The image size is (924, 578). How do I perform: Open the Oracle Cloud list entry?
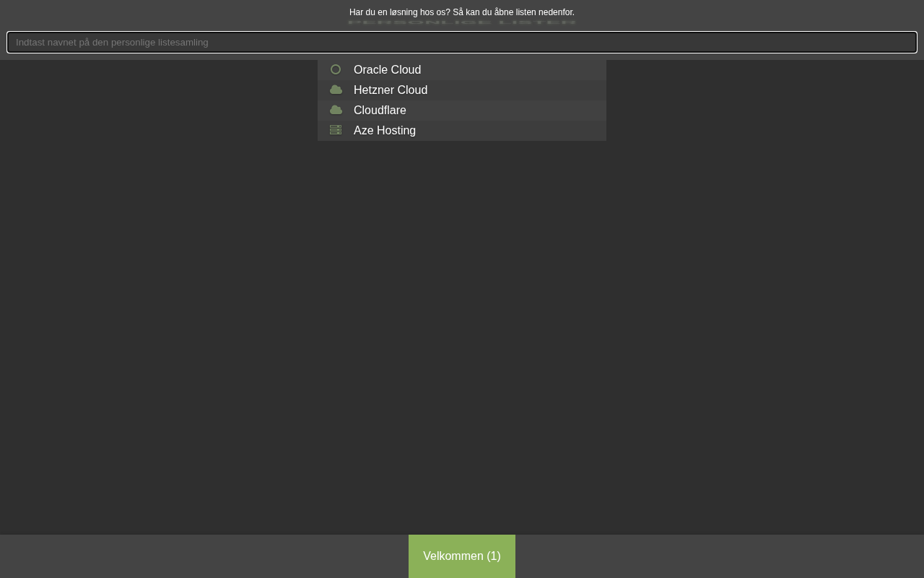(x=462, y=69)
